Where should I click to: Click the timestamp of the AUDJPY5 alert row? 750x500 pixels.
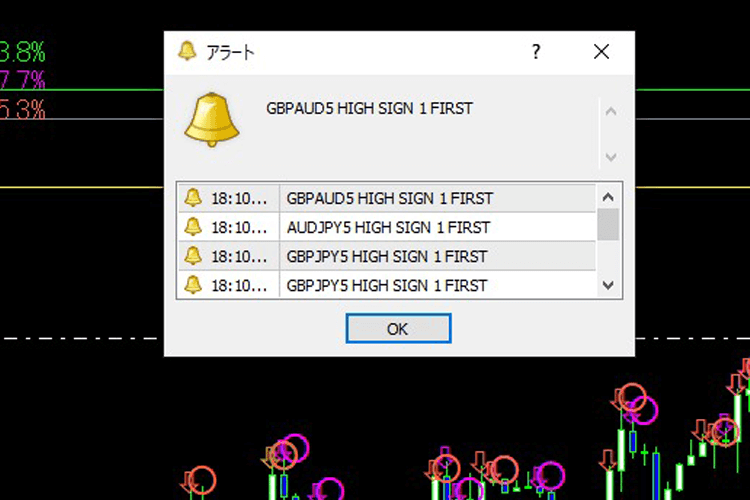pyautogui.click(x=239, y=227)
